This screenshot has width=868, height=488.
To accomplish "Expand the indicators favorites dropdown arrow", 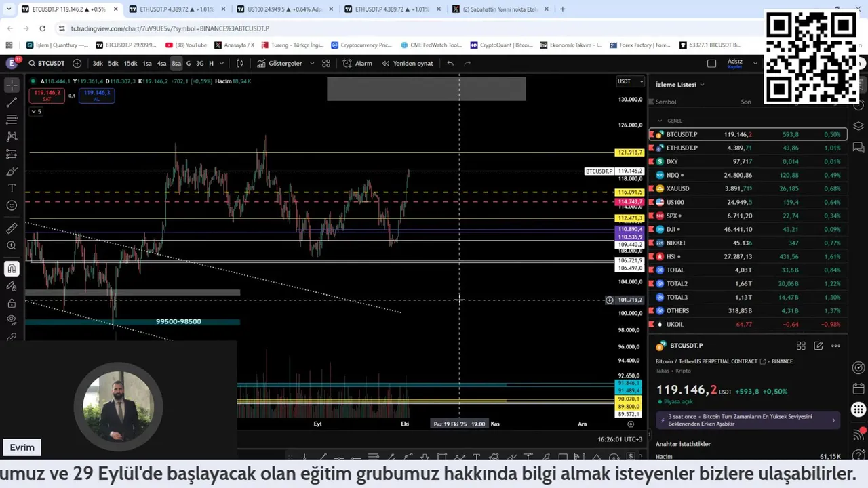I will [312, 63].
